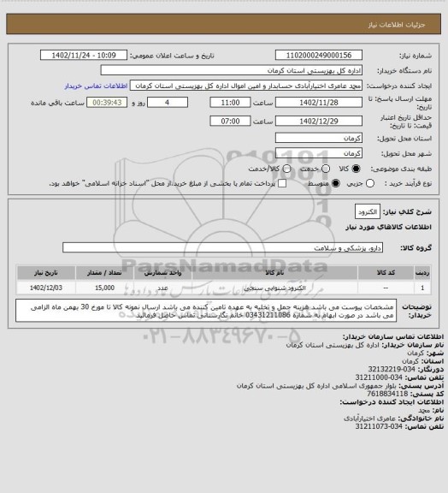The height and width of the screenshot is (493, 448).
Task: Click the 'کد کالا' column header
Action: (x=386, y=272)
